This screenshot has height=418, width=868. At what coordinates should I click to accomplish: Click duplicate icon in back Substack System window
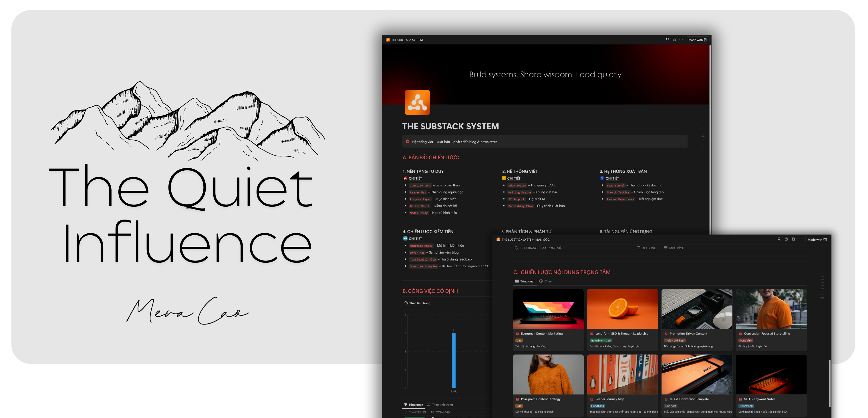coord(674,39)
